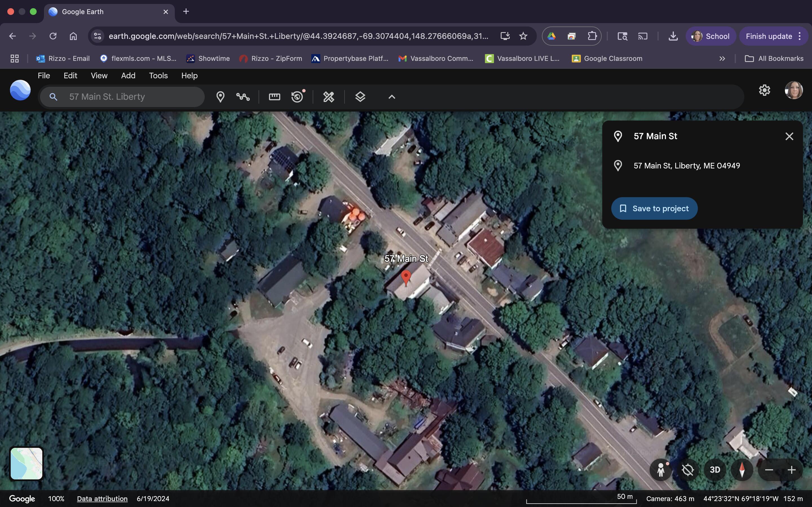Toggle the map style thumbnail
The width and height of the screenshot is (812, 507).
[x=27, y=464]
